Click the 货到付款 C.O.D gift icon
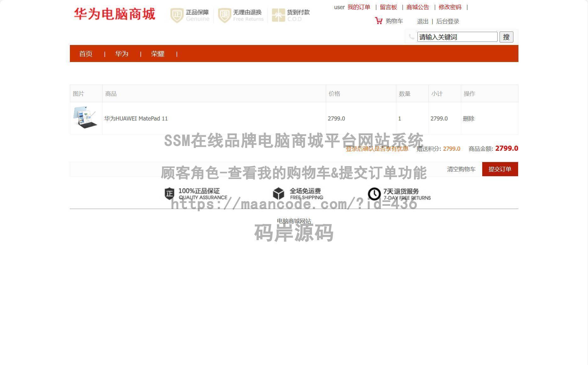The image size is (588, 365). coord(278,15)
